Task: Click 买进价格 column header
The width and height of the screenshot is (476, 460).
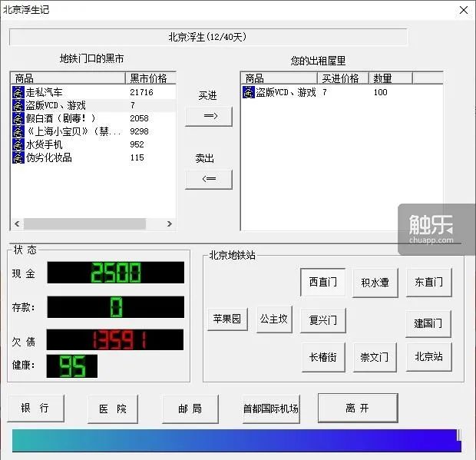Action: [343, 78]
